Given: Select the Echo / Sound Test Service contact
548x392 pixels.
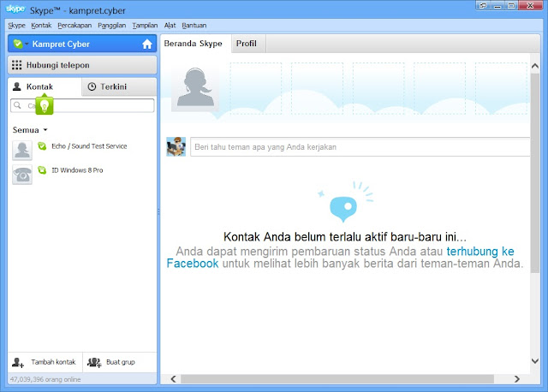Looking at the screenshot, I should [x=82, y=150].
